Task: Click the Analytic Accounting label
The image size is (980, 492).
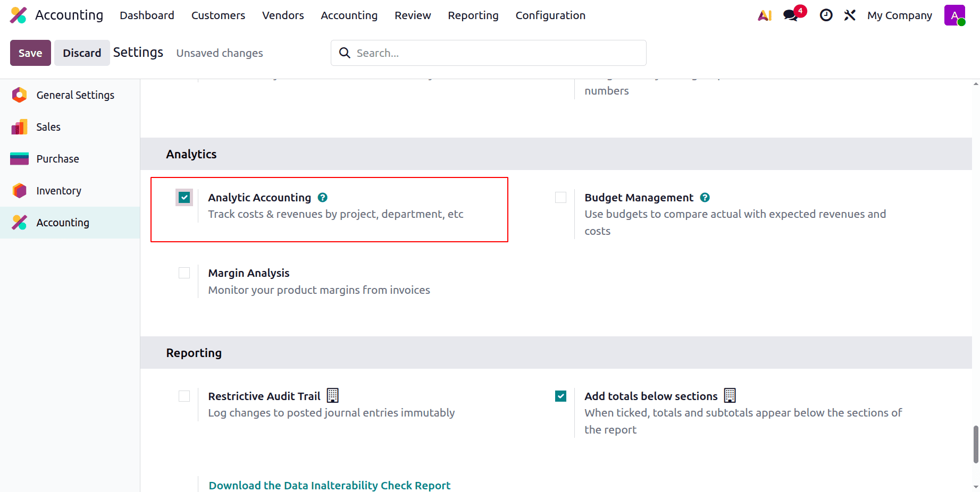Action: 259,198
